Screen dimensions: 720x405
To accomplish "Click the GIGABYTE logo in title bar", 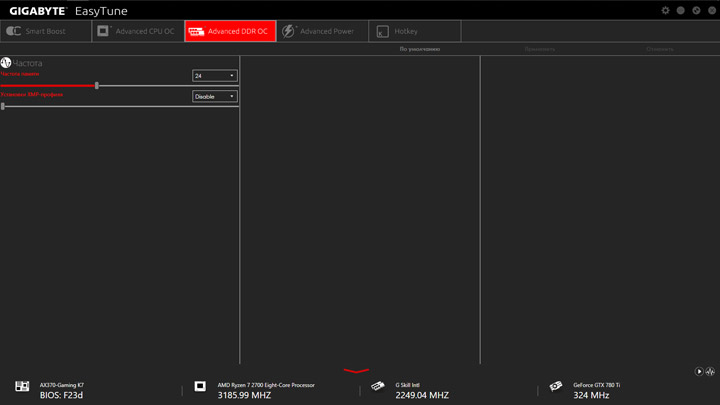I will tap(38, 11).
